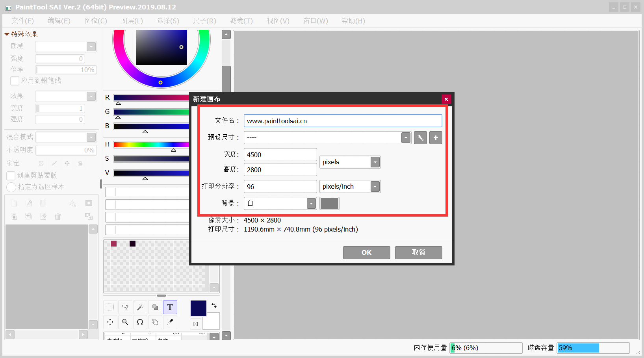Toggle lock all padlock icon
Image resolution: width=644 pixels, height=358 pixels.
click(x=80, y=163)
